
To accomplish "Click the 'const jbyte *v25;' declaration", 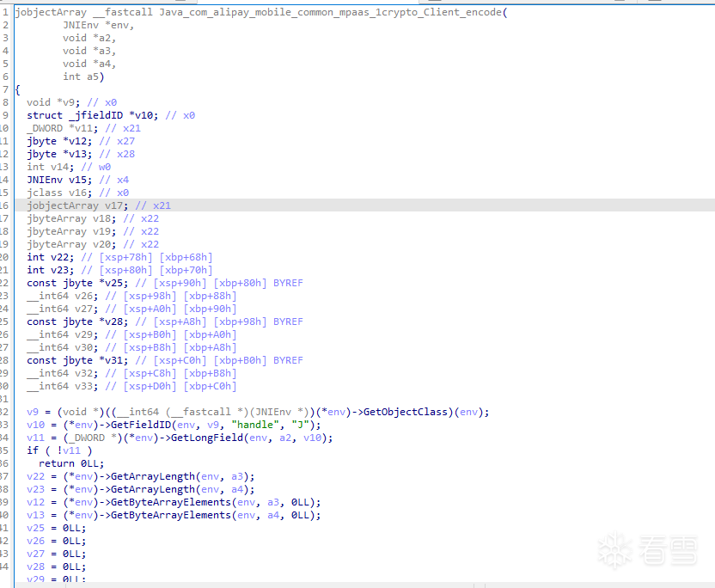I will click(x=77, y=283).
